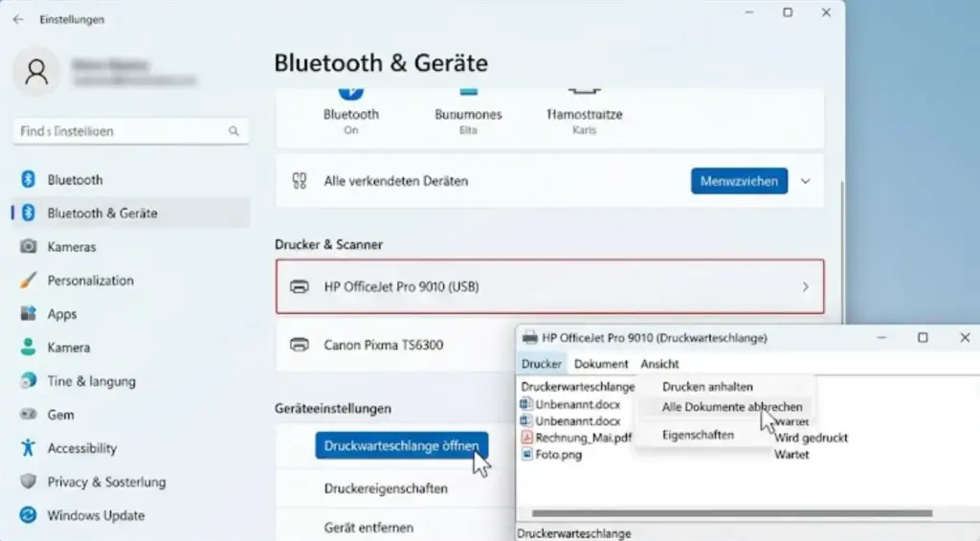This screenshot has height=541, width=980.
Task: Open the Drucker menu in print queue
Action: 542,363
